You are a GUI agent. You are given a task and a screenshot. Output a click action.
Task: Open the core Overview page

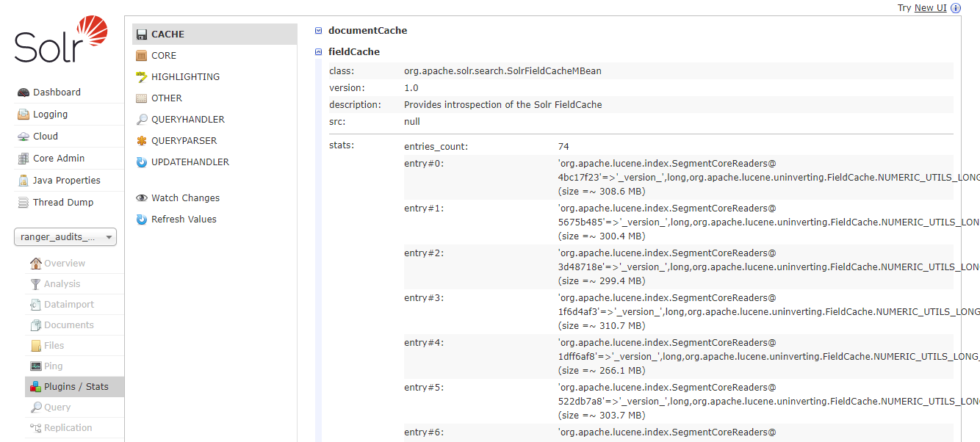64,264
